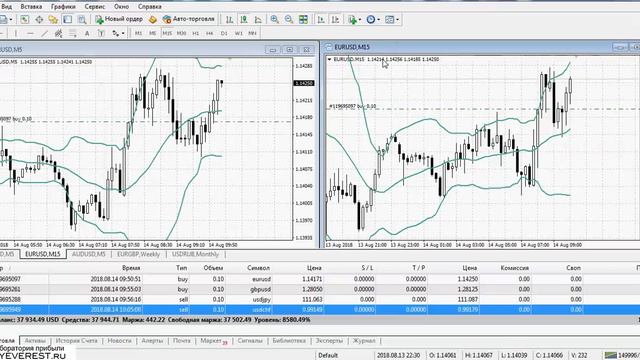The image size is (640, 360).
Task: Toggle Авто-торговля auto trading
Action: [x=188, y=19]
